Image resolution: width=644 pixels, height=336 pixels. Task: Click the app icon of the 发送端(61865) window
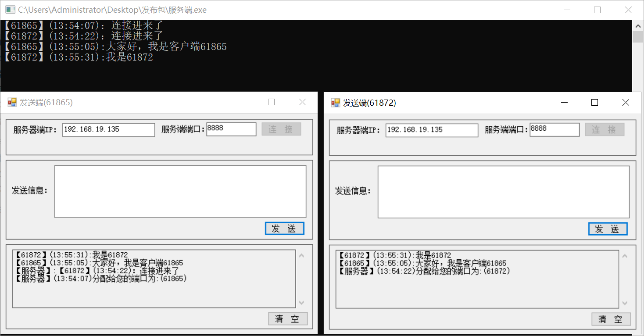[12, 103]
